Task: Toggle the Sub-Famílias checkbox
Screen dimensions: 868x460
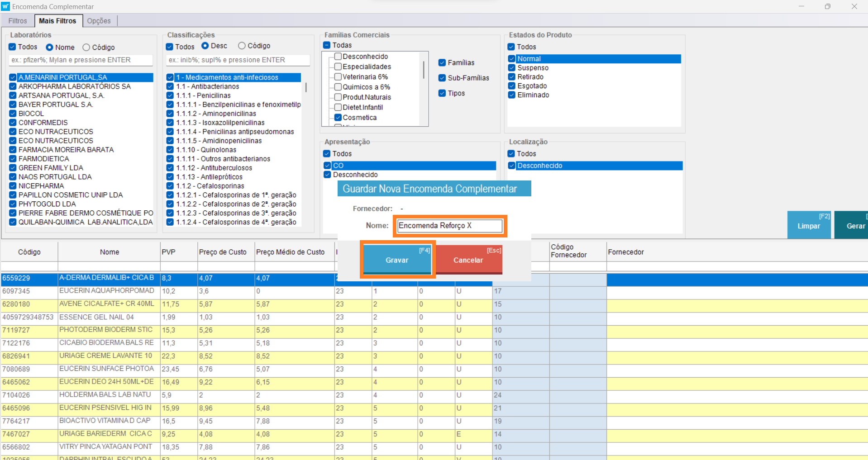Action: pos(442,78)
